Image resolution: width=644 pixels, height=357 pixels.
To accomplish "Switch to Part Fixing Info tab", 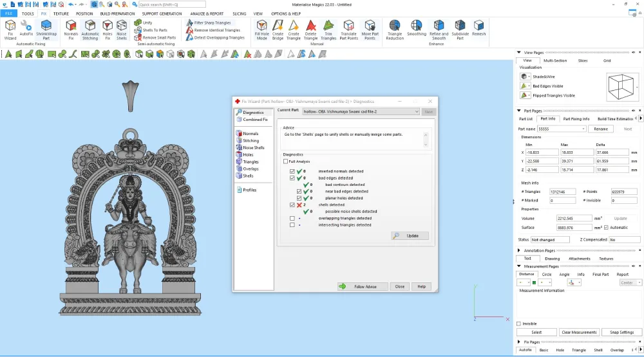I will tap(576, 119).
